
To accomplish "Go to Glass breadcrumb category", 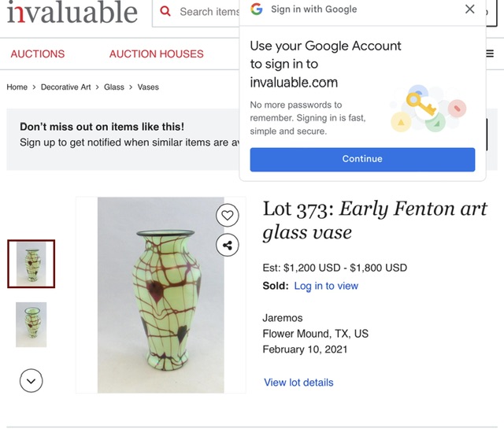I will coord(114,87).
